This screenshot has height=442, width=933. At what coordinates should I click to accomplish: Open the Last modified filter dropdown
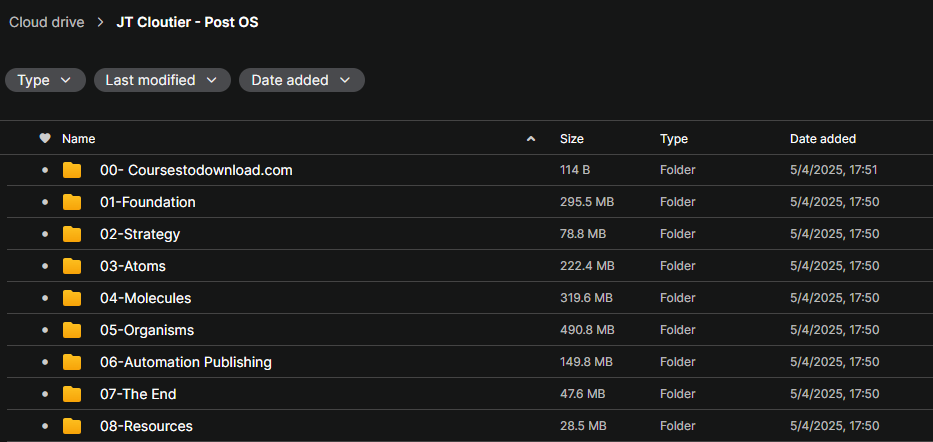tap(162, 80)
